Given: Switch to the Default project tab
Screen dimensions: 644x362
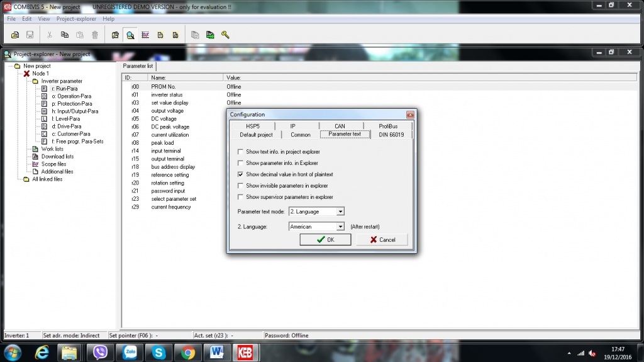Looking at the screenshot, I should coord(257,135).
